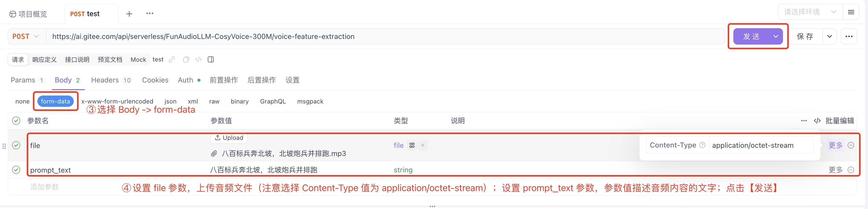The image size is (868, 209).
Task: Click the Content-Type help question mark icon
Action: (x=702, y=145)
